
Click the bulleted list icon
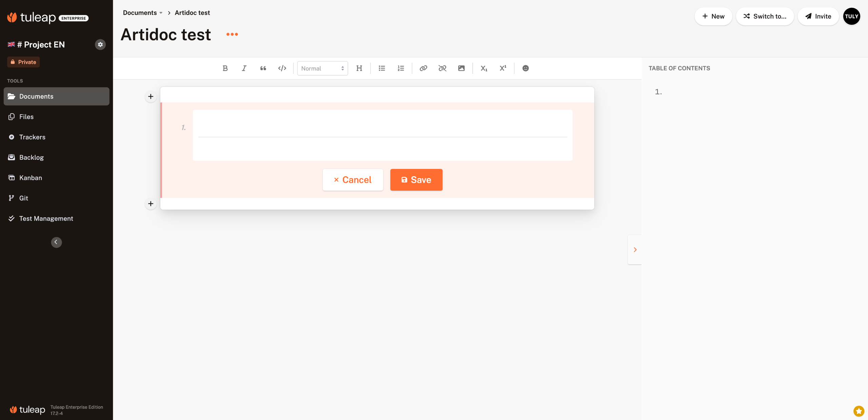point(382,68)
